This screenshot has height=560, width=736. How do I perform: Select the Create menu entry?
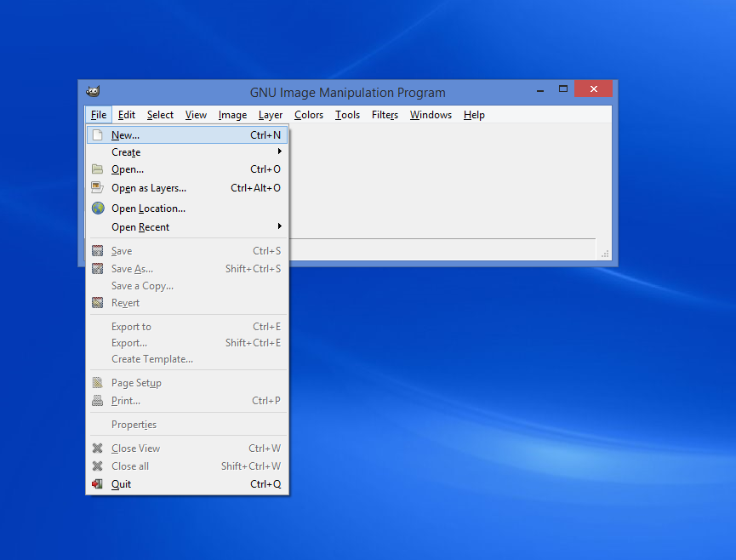[x=187, y=152]
